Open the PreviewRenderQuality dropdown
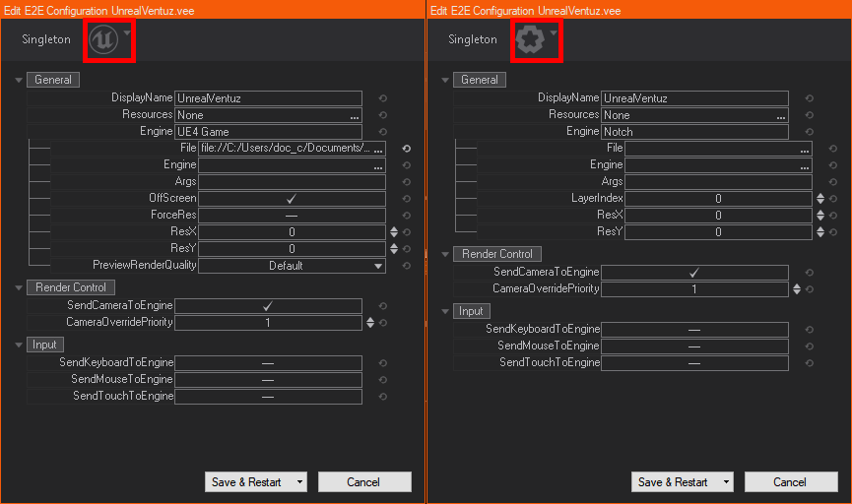 pyautogui.click(x=378, y=266)
